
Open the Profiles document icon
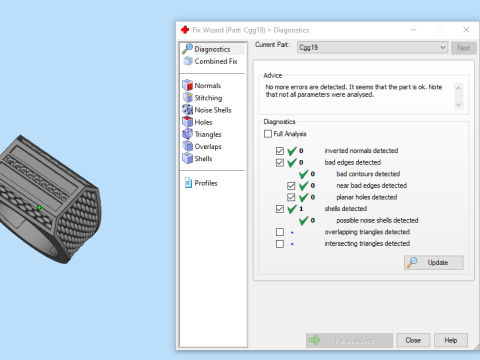point(188,183)
